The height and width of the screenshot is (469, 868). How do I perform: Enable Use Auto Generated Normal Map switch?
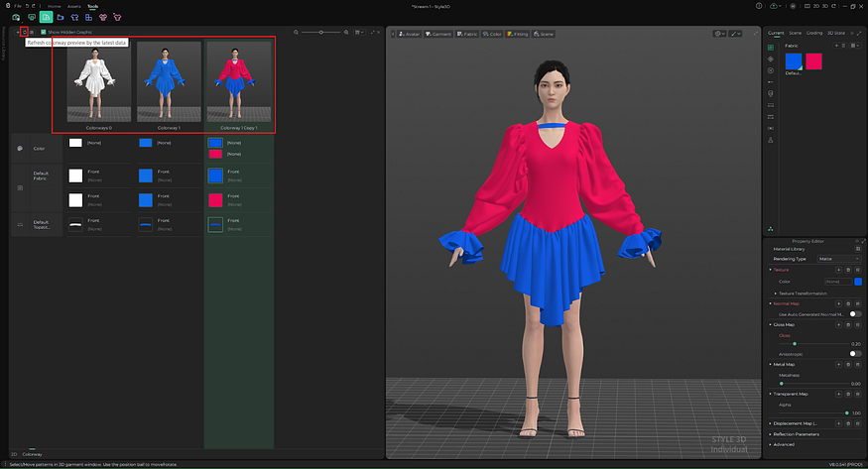(854, 313)
